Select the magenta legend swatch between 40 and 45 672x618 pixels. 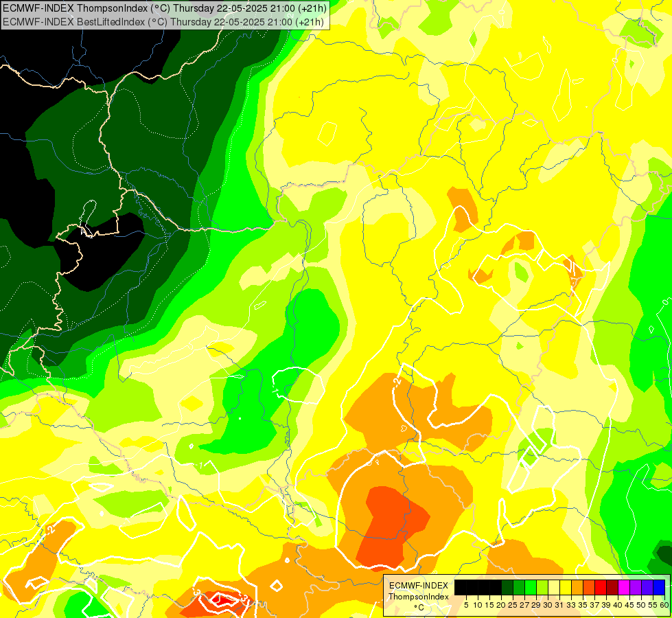tap(624, 587)
